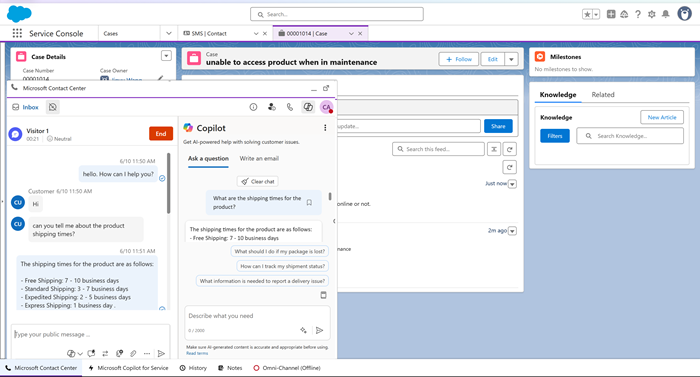
Task: Open the user profile avatar
Action: click(684, 14)
